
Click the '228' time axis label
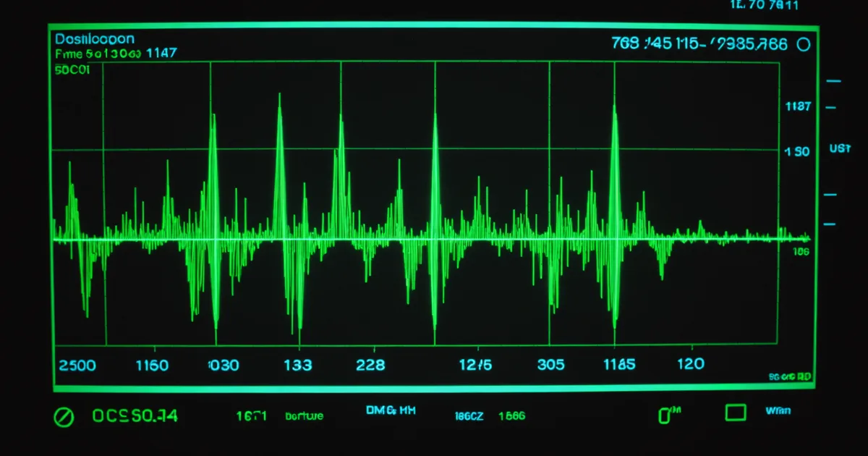click(371, 365)
